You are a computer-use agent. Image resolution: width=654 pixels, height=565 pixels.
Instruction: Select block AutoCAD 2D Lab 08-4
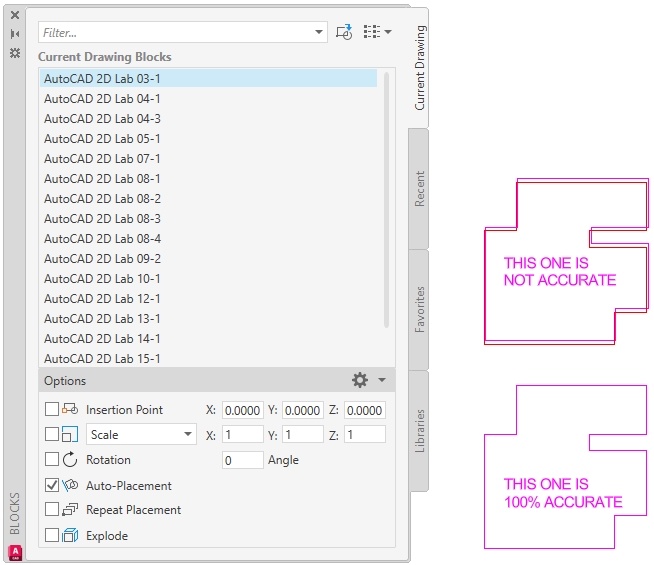click(208, 239)
